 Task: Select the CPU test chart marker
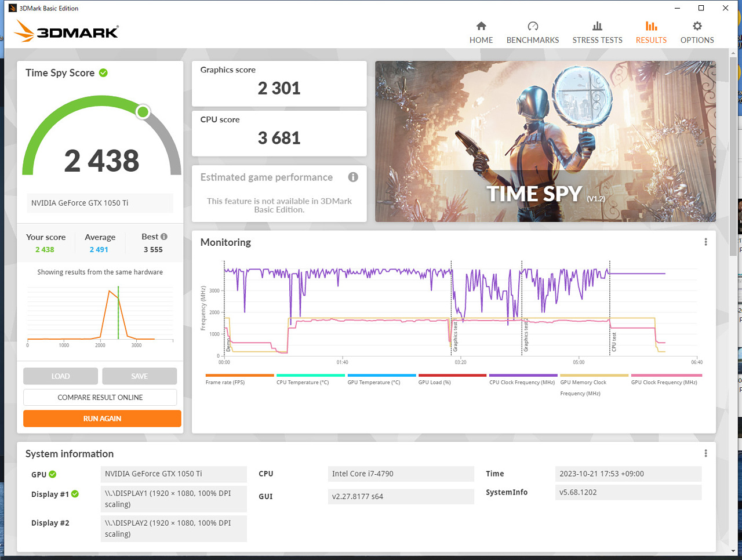[614, 342]
